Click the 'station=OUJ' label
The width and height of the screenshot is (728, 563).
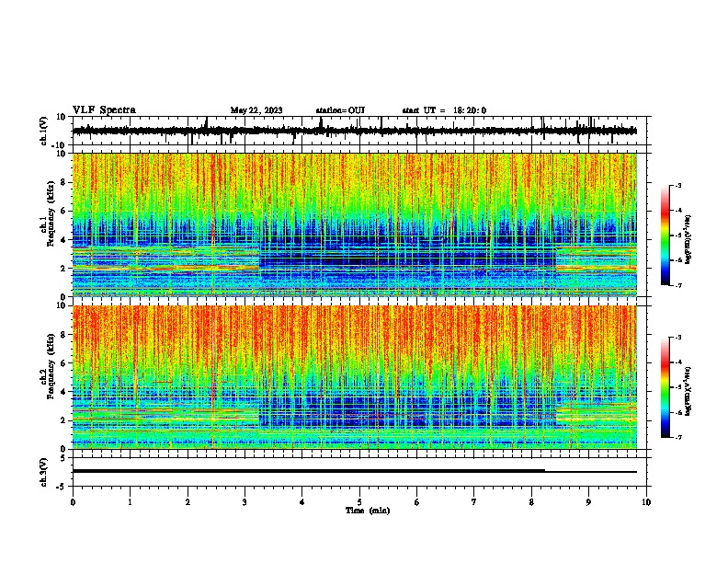click(x=340, y=110)
